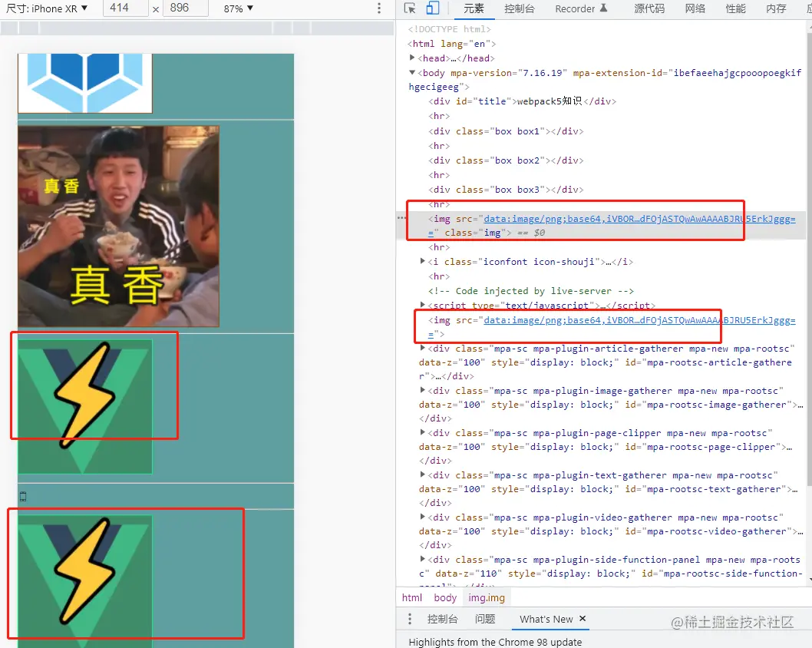Open base64 src link of img.img
This screenshot has width=812, height=648.
pyautogui.click(x=639, y=219)
